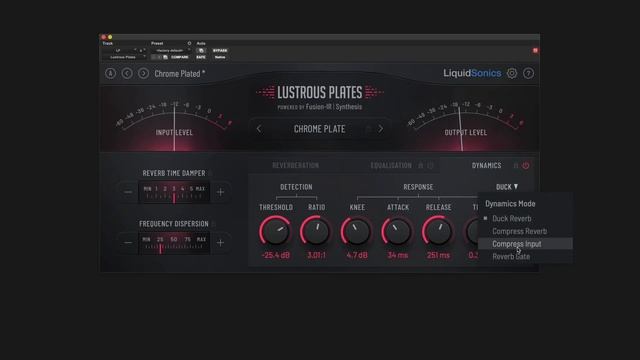This screenshot has height=360, width=640.
Task: Open the factory default preset dropdown
Action: point(171,51)
